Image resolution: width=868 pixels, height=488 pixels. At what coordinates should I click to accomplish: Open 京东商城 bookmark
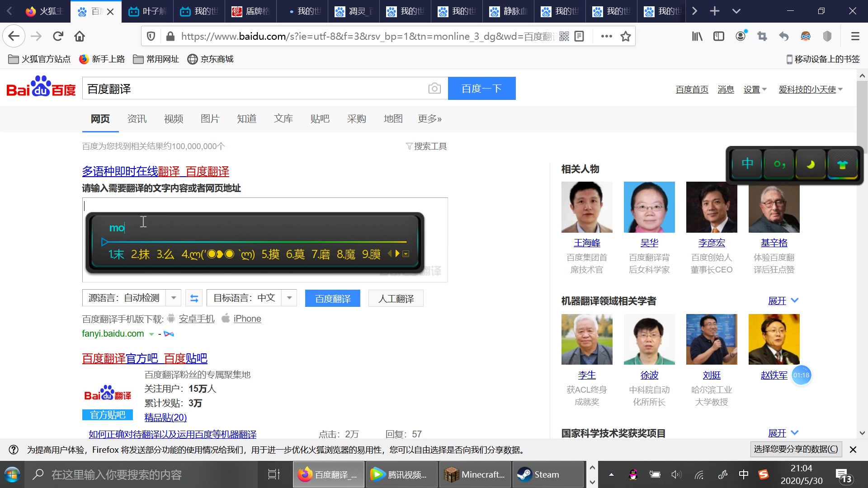pyautogui.click(x=211, y=59)
